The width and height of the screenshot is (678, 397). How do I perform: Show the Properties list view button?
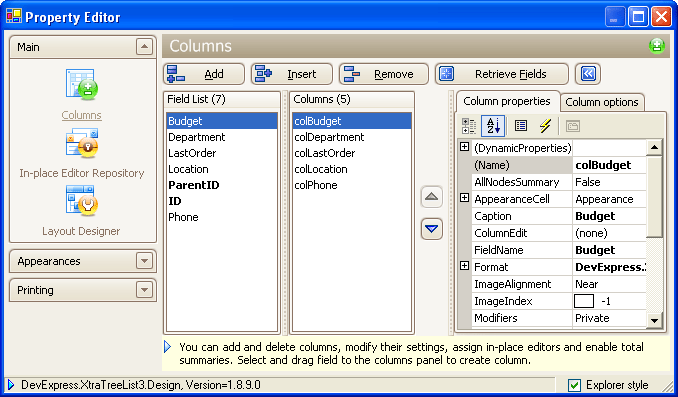coord(521,126)
